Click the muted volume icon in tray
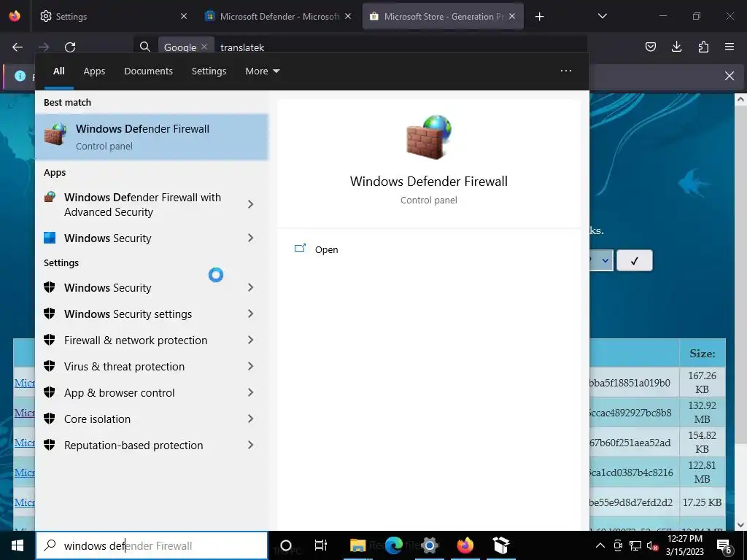This screenshot has width=747, height=560. pos(652,545)
